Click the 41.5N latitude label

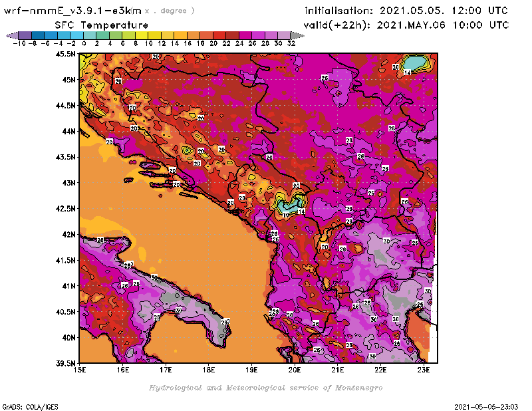tap(65, 260)
